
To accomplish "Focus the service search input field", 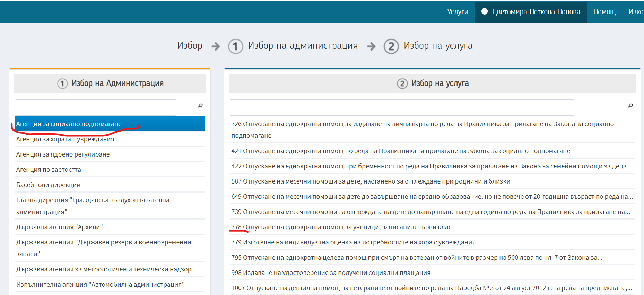I will 402,107.
